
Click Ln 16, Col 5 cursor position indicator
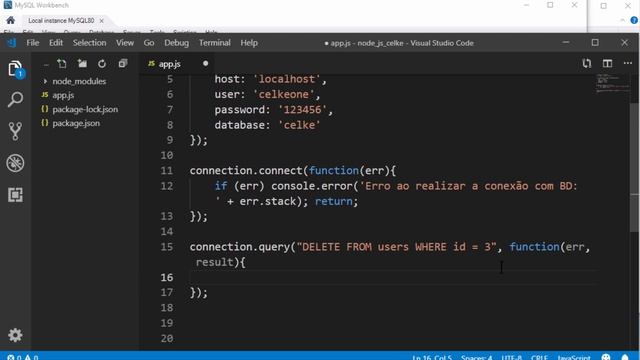click(x=432, y=358)
